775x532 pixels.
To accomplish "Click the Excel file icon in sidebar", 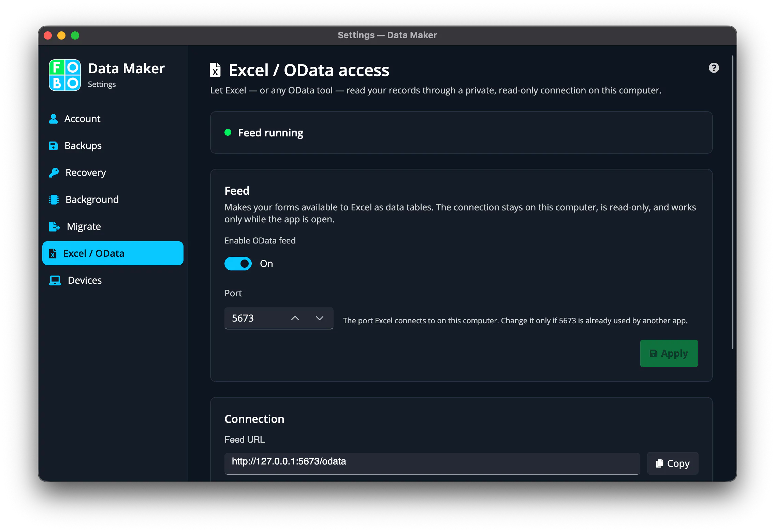I will 53,253.
